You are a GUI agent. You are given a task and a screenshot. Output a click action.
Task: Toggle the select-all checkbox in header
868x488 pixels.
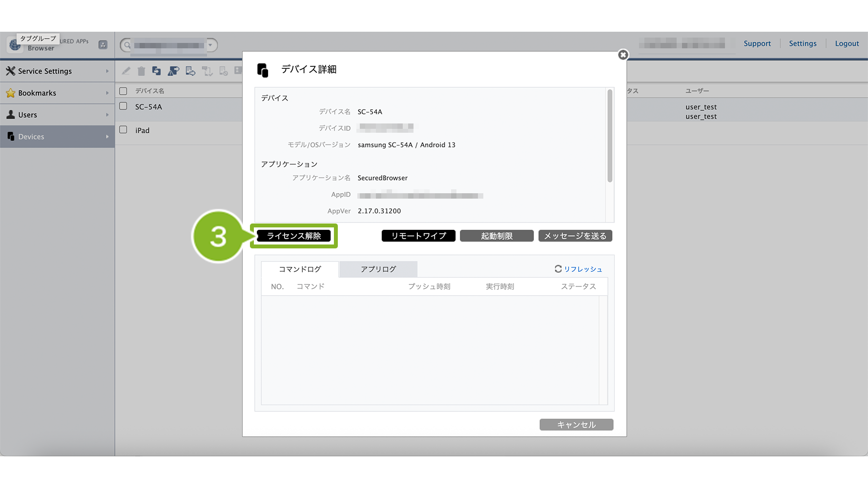coord(124,91)
